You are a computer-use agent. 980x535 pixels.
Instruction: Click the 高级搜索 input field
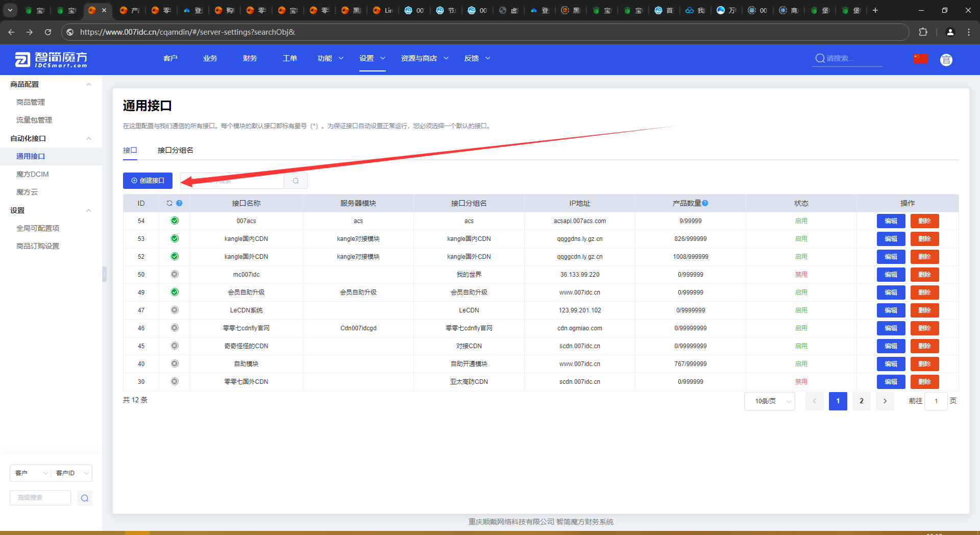pos(40,498)
